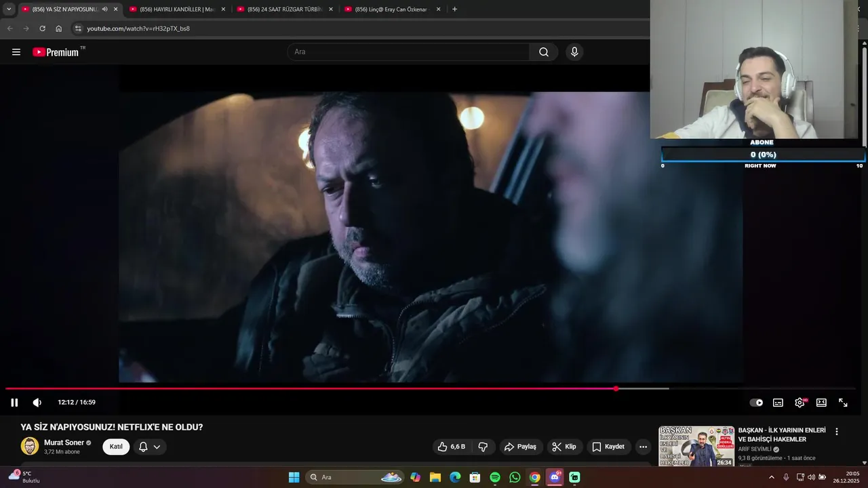Open the player settings gear
868x488 pixels.
point(800,403)
